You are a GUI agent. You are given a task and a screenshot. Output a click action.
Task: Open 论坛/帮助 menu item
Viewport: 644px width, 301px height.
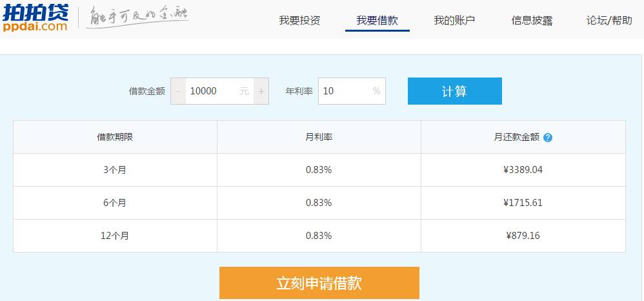pyautogui.click(x=609, y=21)
